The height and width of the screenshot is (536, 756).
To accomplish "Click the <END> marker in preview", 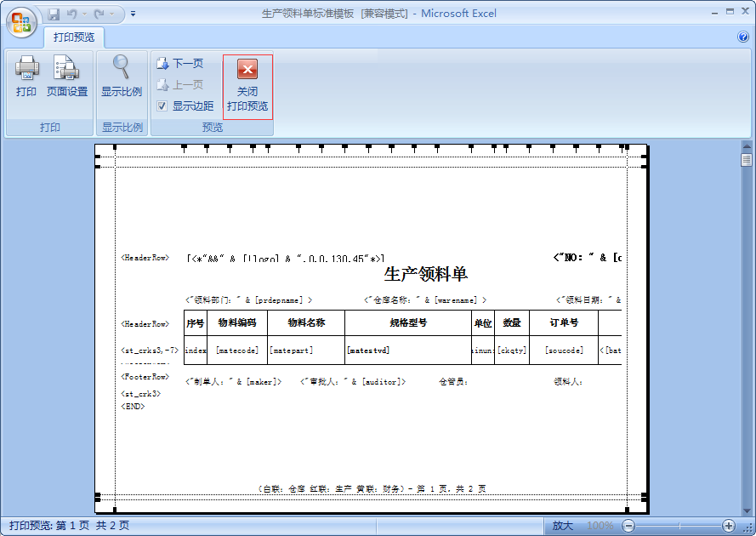I will pos(133,406).
